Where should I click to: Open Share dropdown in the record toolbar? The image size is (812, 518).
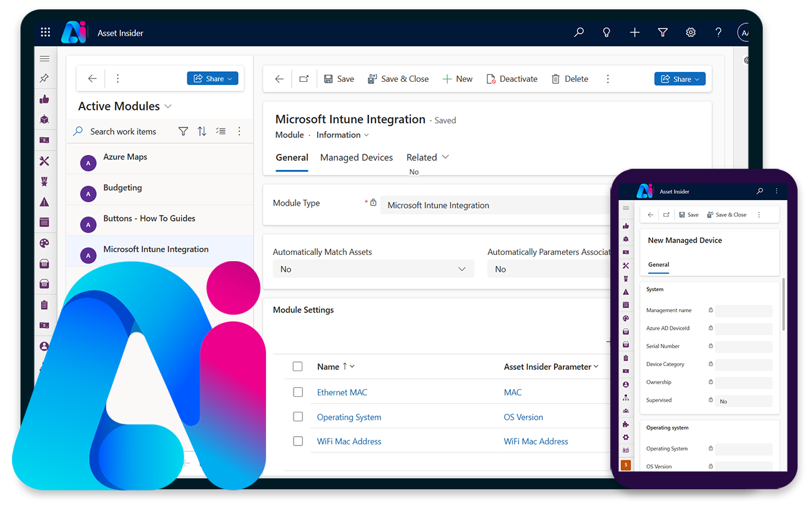coord(680,79)
